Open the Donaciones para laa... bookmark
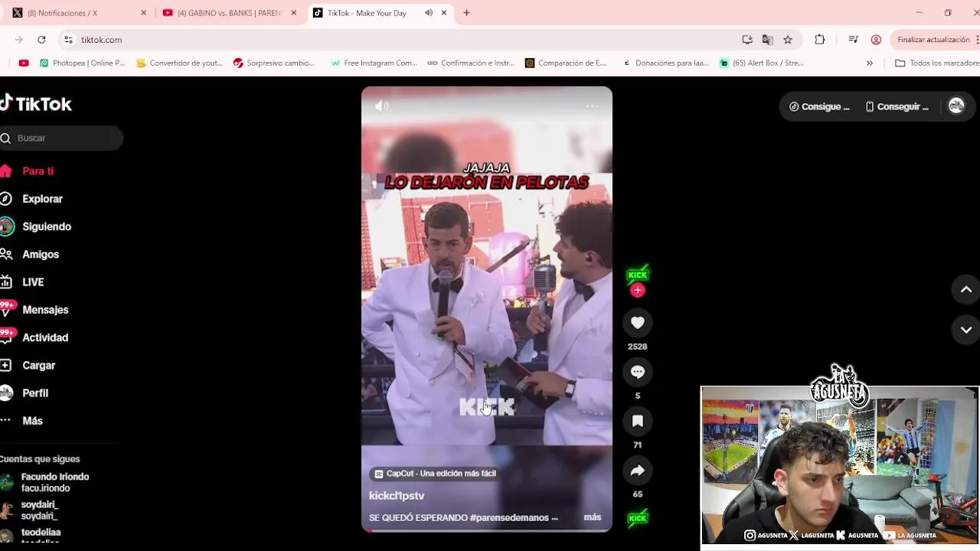 pyautogui.click(x=665, y=64)
